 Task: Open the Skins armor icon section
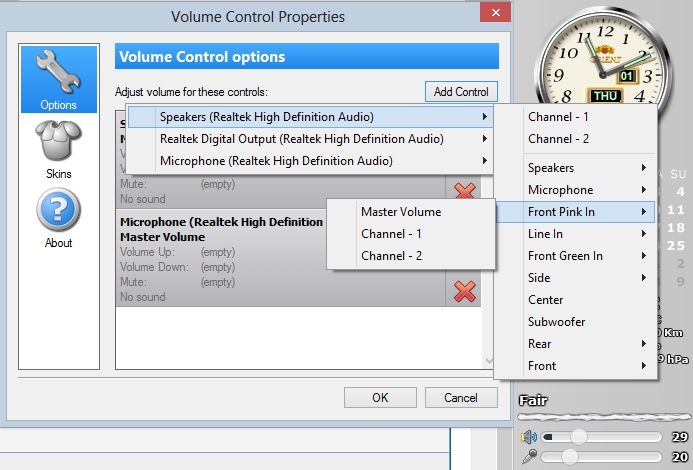tap(58, 148)
